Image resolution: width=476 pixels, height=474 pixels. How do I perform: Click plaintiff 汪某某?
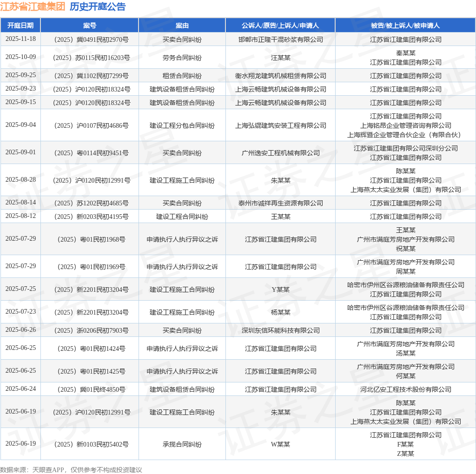[280, 58]
